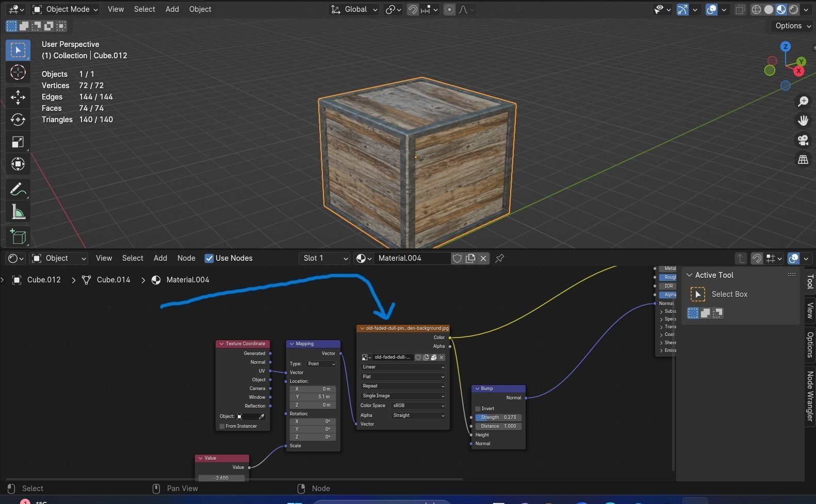Click eyedropper in Texture Coordinate Object field
This screenshot has height=504, width=816.
pos(262,416)
